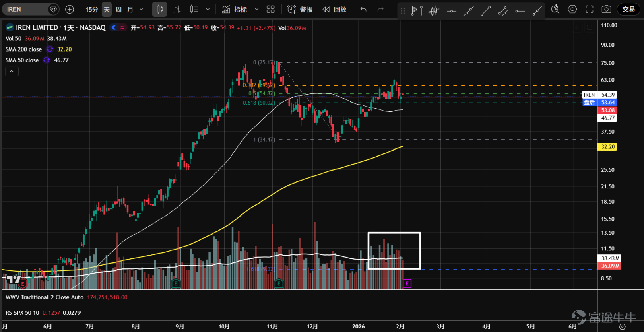Screen dimensions: 644x332
Task: Select the trend line drawing tool
Action: pos(486,11)
